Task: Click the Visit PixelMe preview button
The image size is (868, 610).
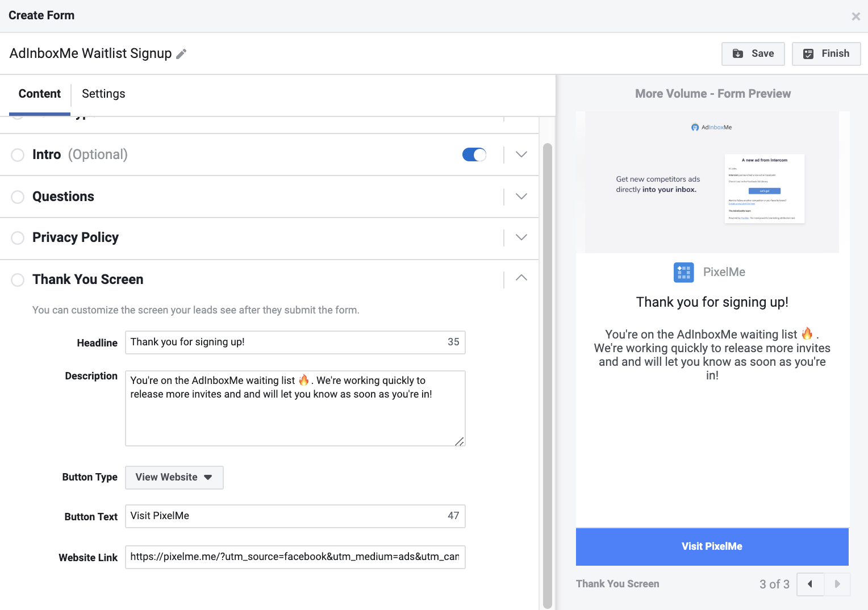Action: click(x=712, y=546)
